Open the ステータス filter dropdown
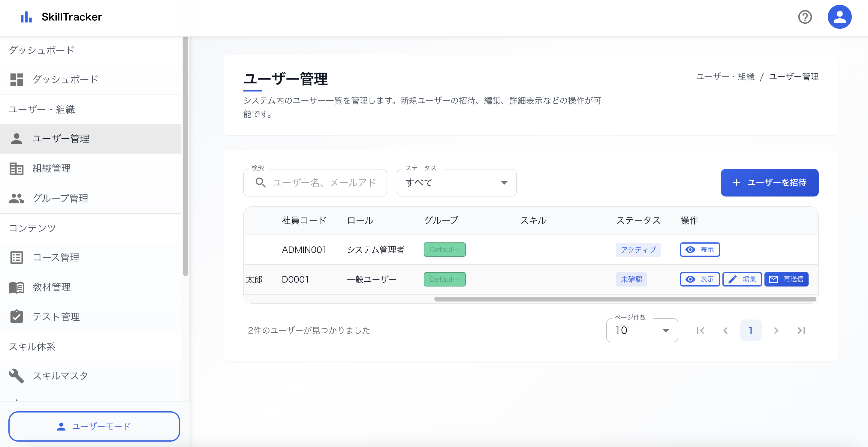Screen dimensions: 868x447 pos(456,183)
